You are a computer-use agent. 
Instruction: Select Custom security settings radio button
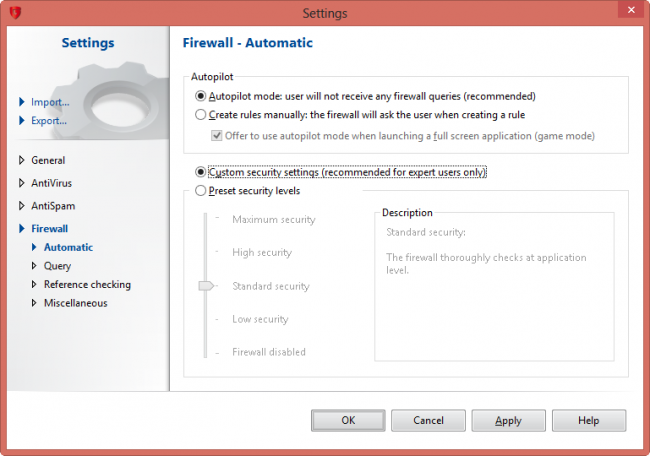tap(202, 172)
